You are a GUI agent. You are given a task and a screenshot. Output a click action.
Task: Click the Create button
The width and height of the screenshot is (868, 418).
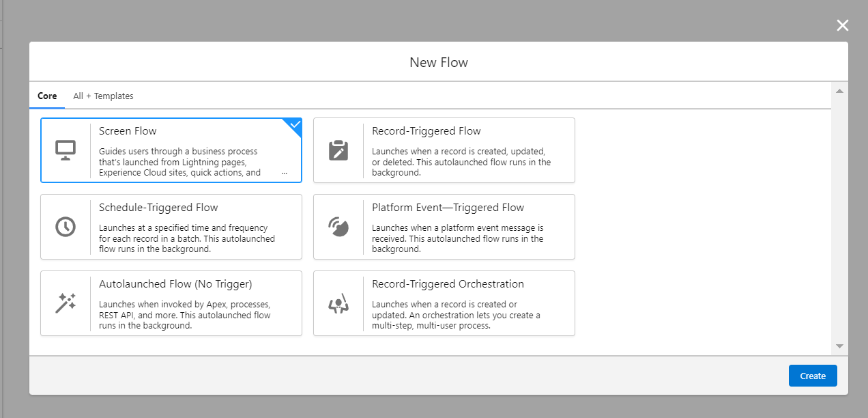pos(813,375)
